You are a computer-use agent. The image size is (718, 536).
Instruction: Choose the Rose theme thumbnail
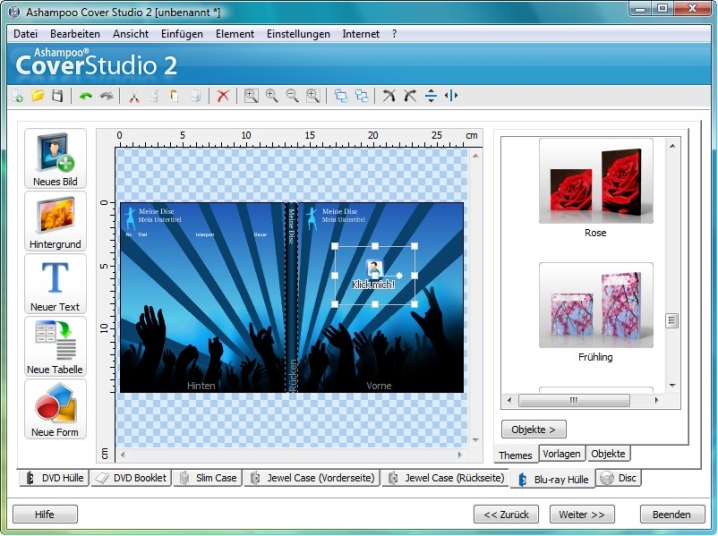coord(595,182)
